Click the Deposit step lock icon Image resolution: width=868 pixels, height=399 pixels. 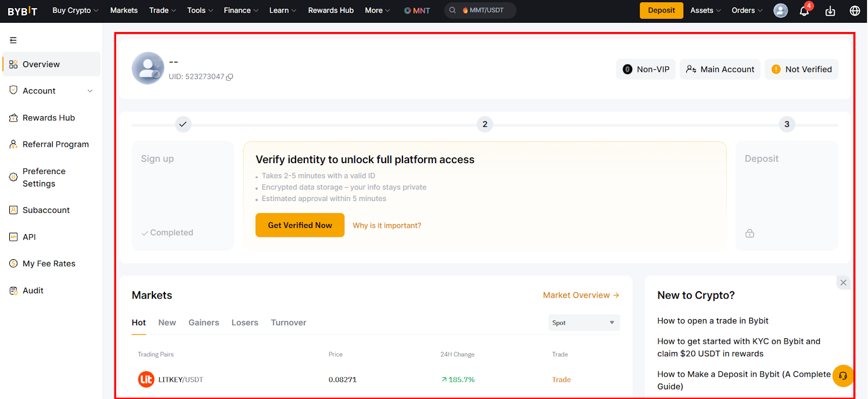750,233
